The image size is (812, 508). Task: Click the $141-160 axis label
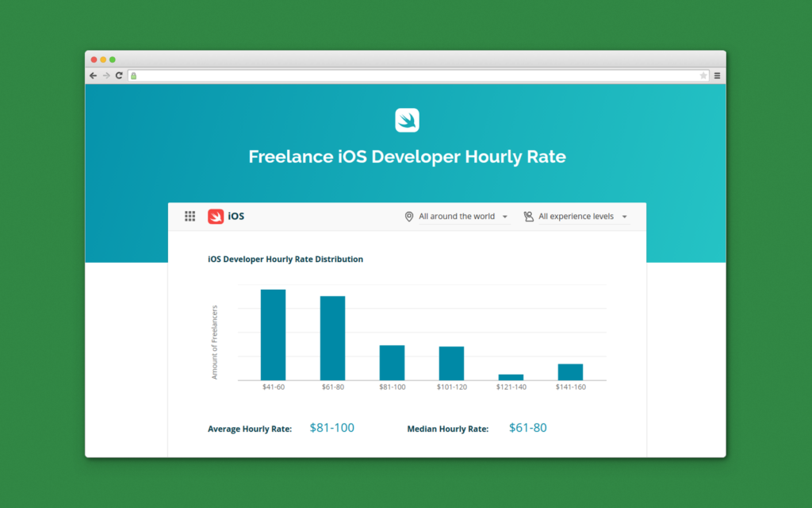click(x=571, y=387)
